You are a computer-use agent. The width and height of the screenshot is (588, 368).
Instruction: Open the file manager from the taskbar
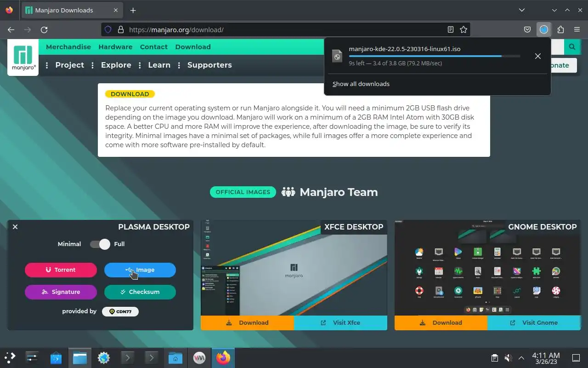point(80,357)
